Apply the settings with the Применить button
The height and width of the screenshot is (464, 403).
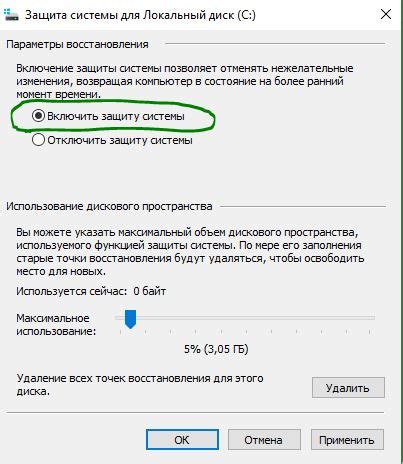[347, 440]
